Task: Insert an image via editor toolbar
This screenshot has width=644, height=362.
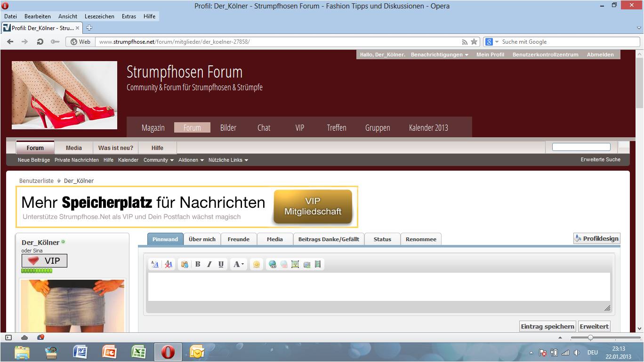Action: (295, 264)
